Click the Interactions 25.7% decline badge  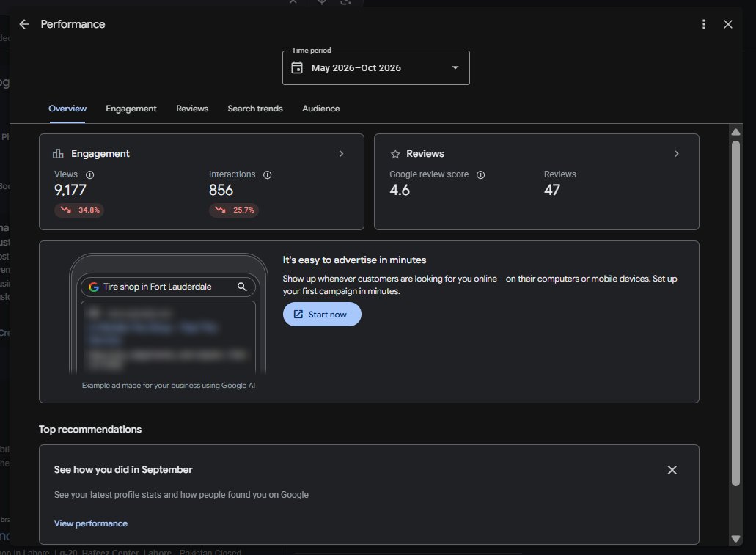[x=234, y=210]
